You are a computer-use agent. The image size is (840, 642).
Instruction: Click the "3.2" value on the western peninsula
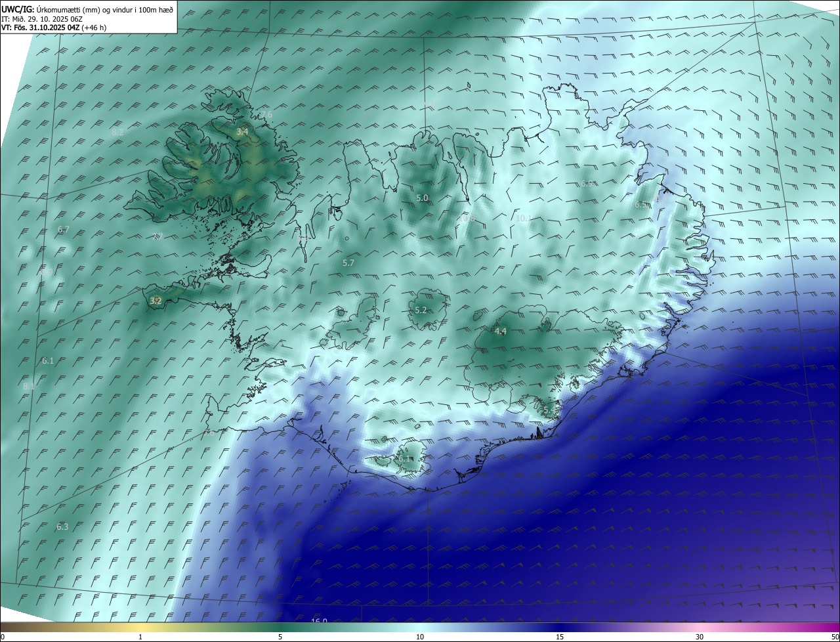(x=156, y=301)
